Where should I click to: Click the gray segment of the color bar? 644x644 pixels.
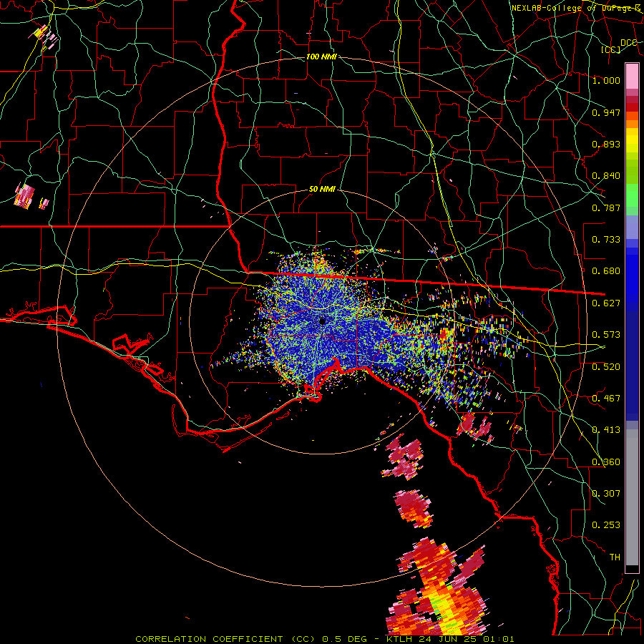tap(632, 497)
